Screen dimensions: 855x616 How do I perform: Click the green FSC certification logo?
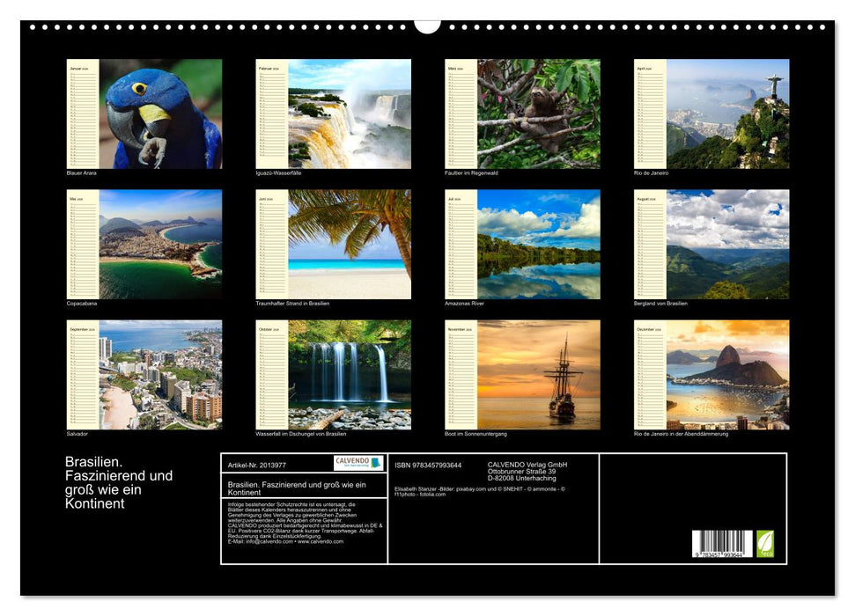(x=765, y=541)
